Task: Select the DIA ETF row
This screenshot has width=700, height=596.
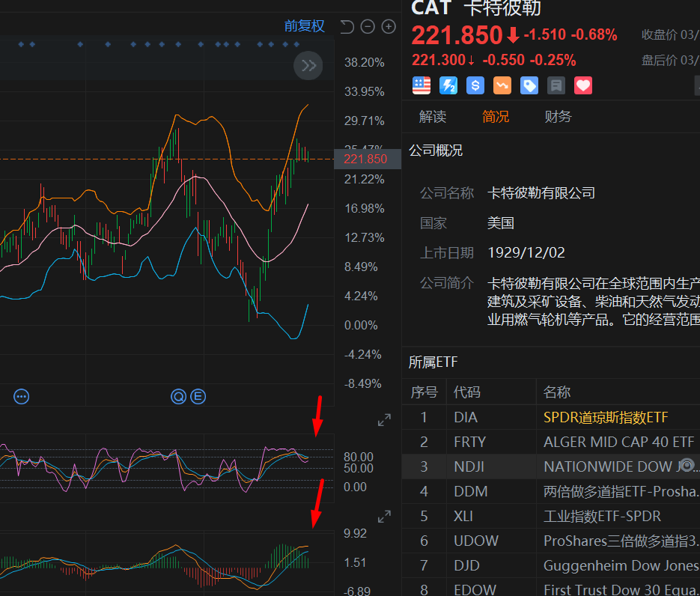Action: [x=551, y=417]
